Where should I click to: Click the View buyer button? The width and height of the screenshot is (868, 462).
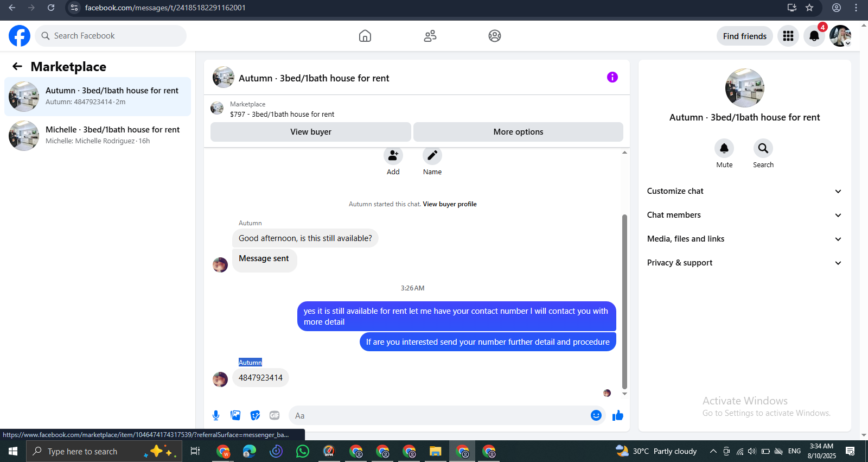pyautogui.click(x=311, y=132)
